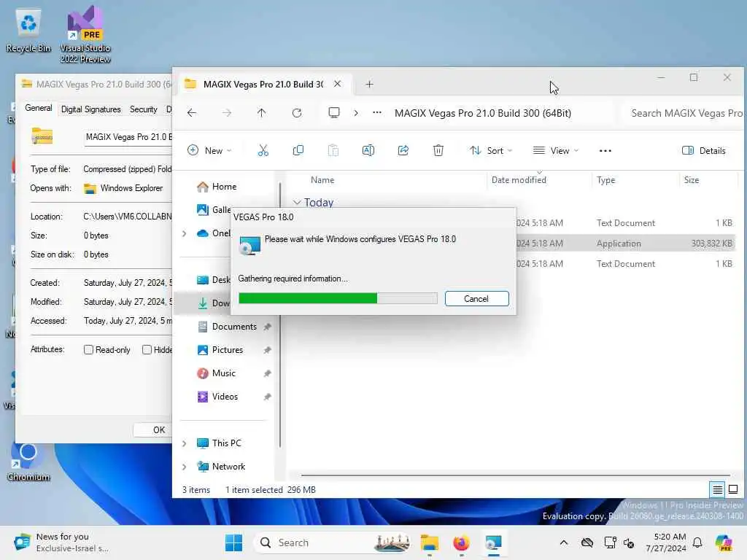Viewport: 747px width, 560px height.
Task: Click the Rename icon in Explorer toolbar
Action: coord(368,150)
